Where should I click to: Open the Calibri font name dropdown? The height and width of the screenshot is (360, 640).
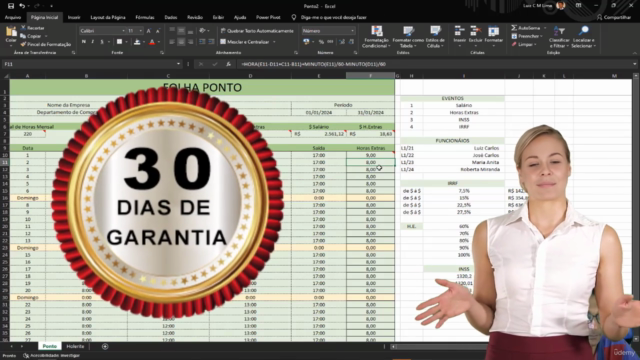[123, 31]
